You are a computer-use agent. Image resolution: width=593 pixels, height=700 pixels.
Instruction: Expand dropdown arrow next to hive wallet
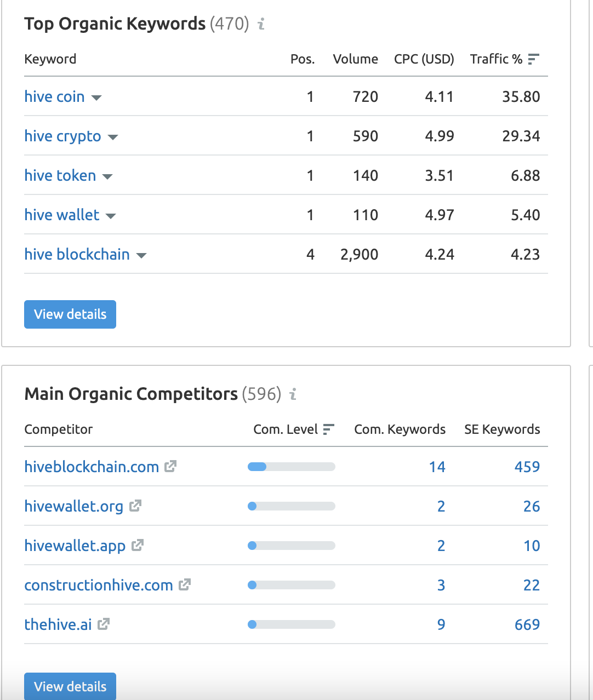[111, 216]
